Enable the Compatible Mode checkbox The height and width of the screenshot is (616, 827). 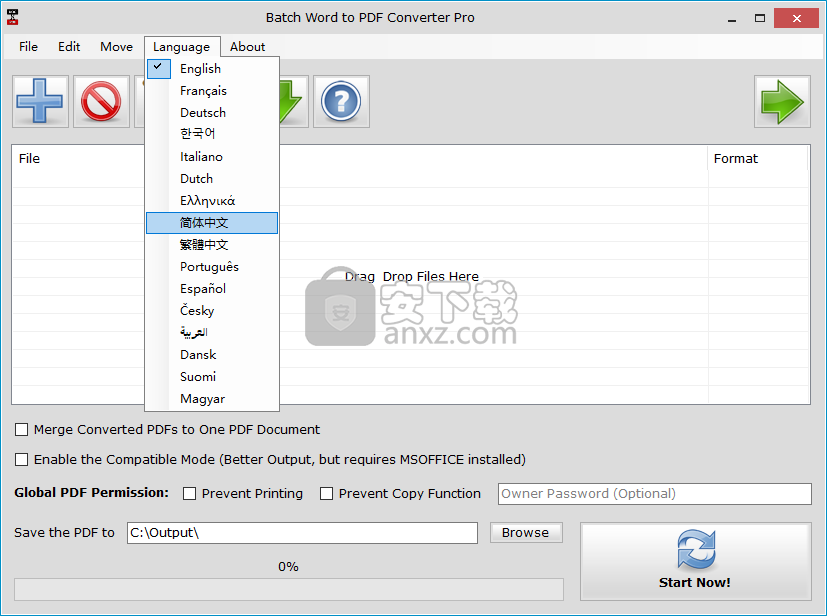[22, 460]
